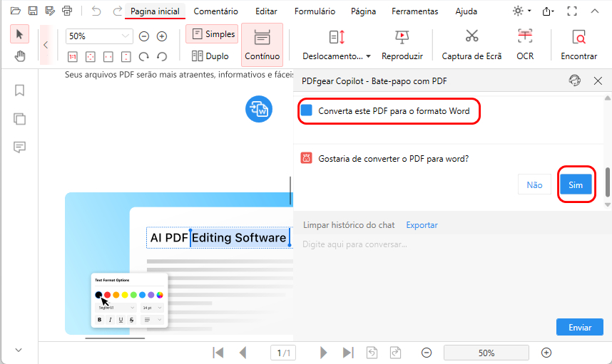
Task: Click the Enviar send button
Action: 580,328
